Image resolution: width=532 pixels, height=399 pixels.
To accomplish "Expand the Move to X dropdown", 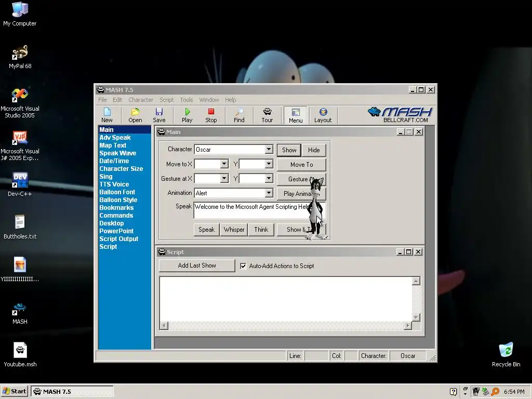I will (x=224, y=164).
